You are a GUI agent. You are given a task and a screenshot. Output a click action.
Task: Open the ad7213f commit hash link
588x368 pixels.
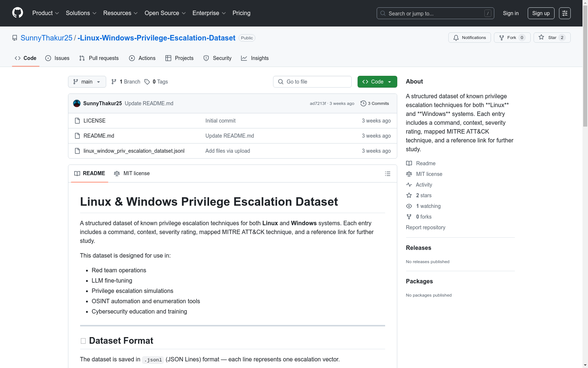pos(318,103)
